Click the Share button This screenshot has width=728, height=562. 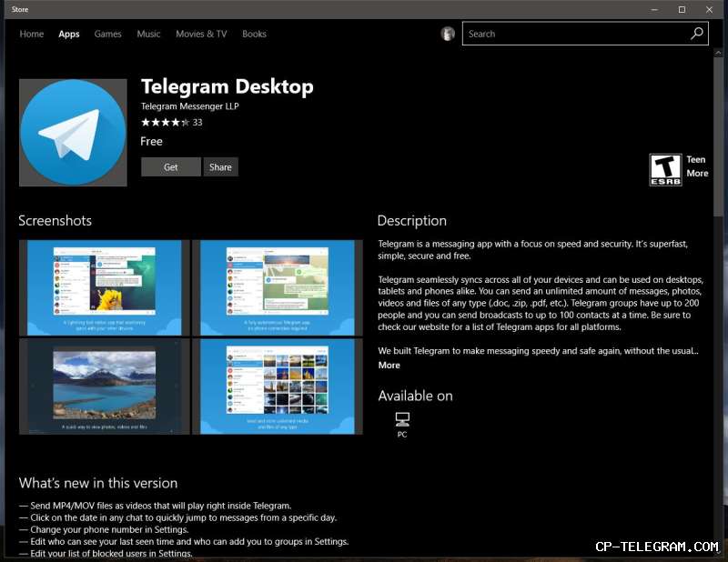[220, 166]
